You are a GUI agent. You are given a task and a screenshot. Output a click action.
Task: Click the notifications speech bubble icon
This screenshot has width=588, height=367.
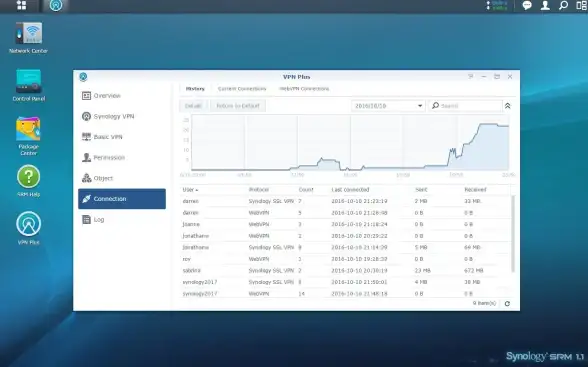point(527,5)
